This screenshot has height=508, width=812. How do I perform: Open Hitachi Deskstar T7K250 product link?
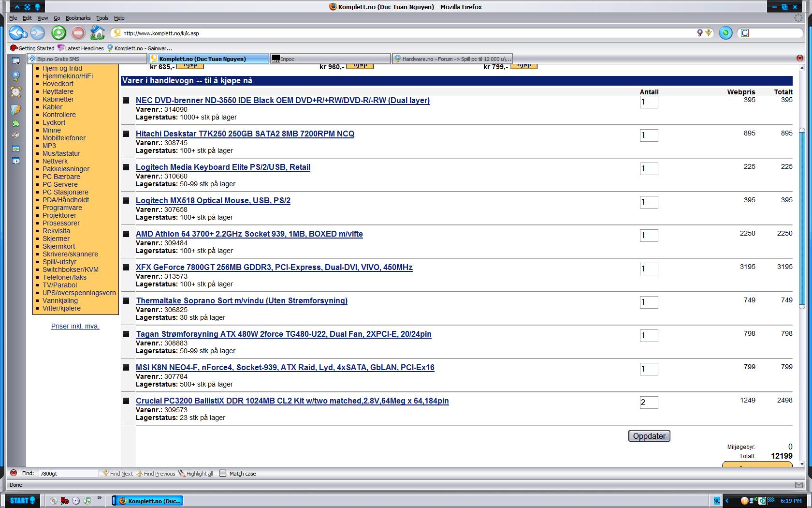[245, 134]
